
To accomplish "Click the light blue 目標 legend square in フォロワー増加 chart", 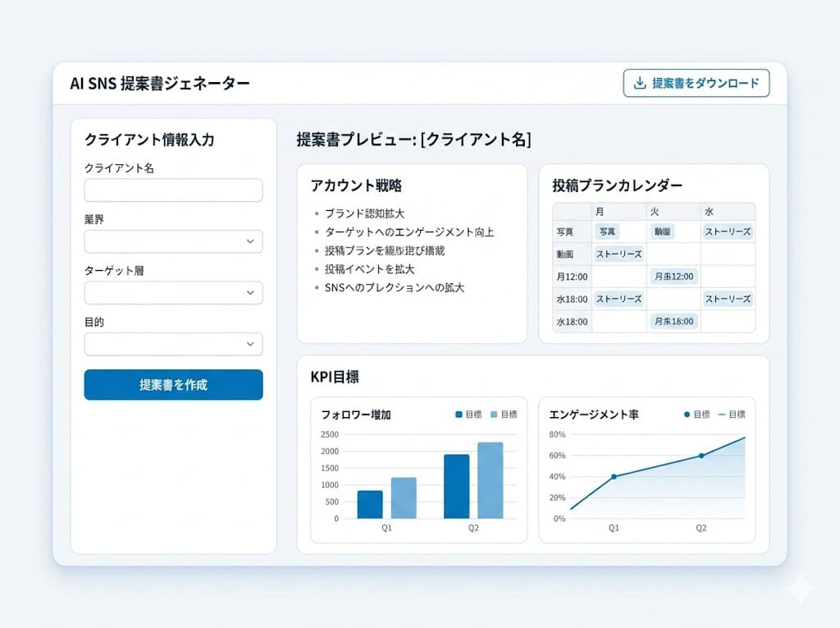I will (495, 415).
